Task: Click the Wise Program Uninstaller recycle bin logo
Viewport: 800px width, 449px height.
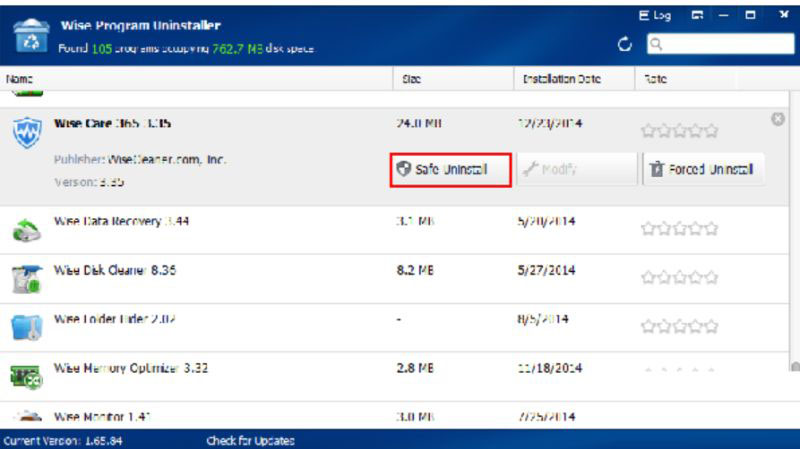Action: [x=31, y=36]
